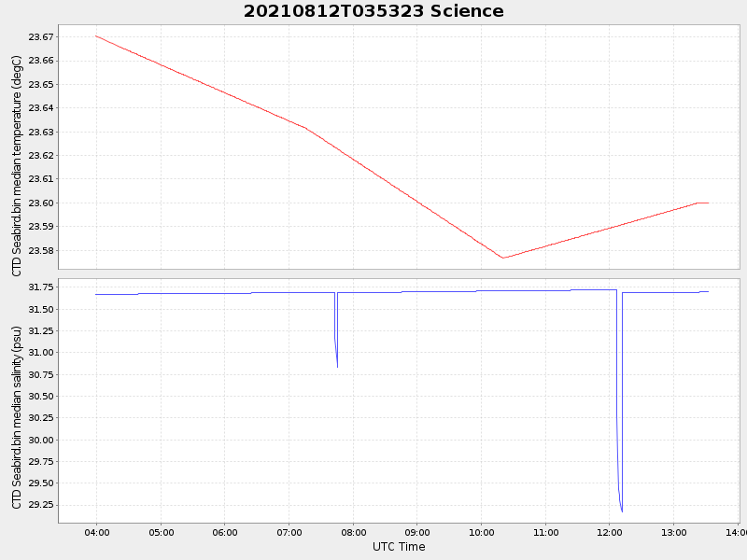The image size is (747, 560).
Task: Click the 31.25 salinity tick label
Action: (x=41, y=331)
